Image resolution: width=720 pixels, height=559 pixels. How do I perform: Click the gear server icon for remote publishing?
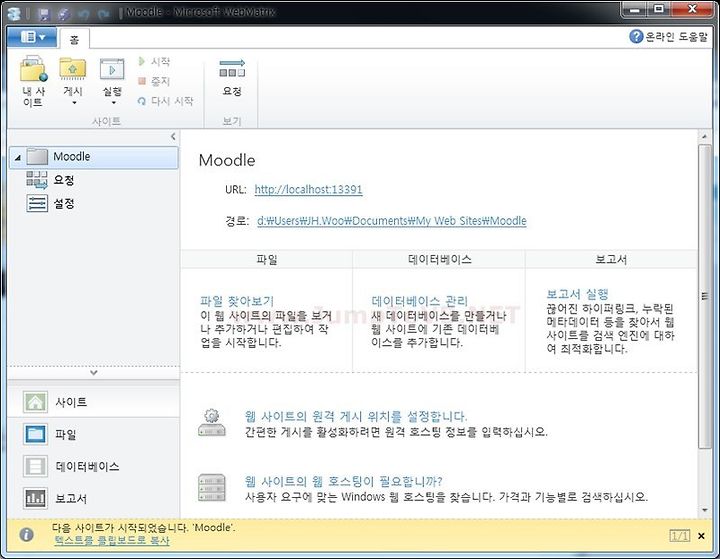[x=212, y=423]
